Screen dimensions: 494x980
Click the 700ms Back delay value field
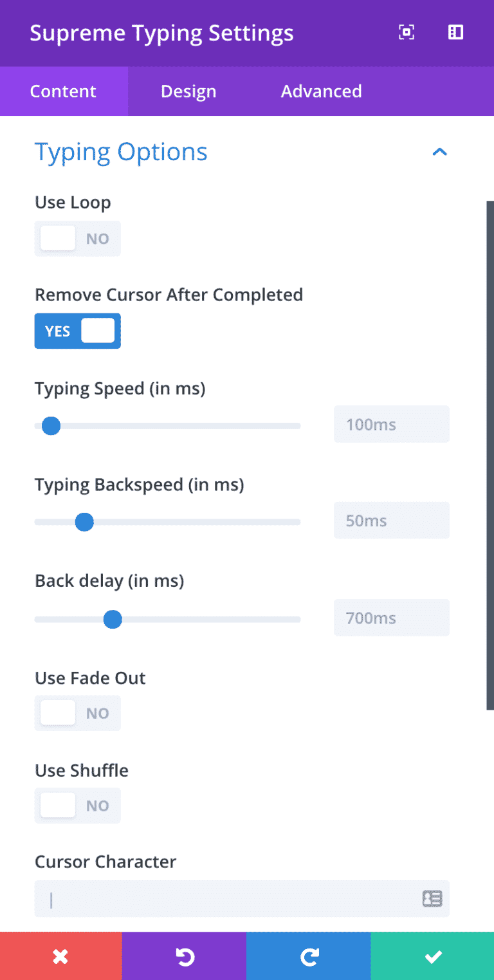coord(391,618)
